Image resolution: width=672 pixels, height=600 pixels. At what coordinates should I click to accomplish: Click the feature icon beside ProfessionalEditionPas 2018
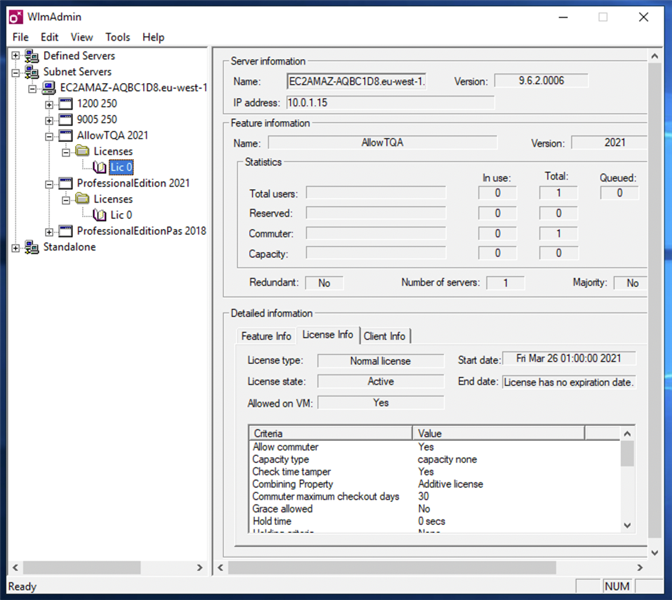[66, 231]
